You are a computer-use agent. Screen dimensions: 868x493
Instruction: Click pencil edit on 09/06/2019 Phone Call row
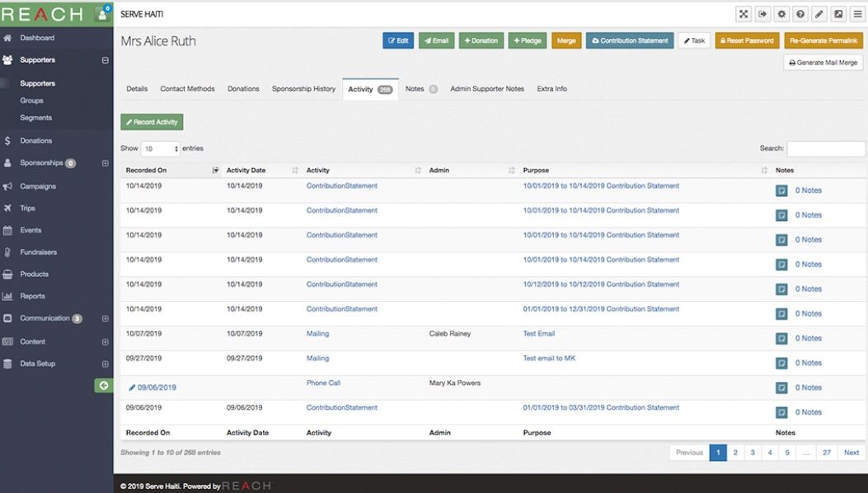coord(132,387)
